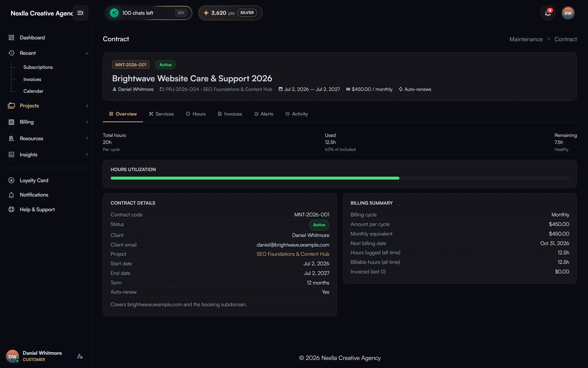Collapse the sidebar with the menu icon

pos(80,13)
